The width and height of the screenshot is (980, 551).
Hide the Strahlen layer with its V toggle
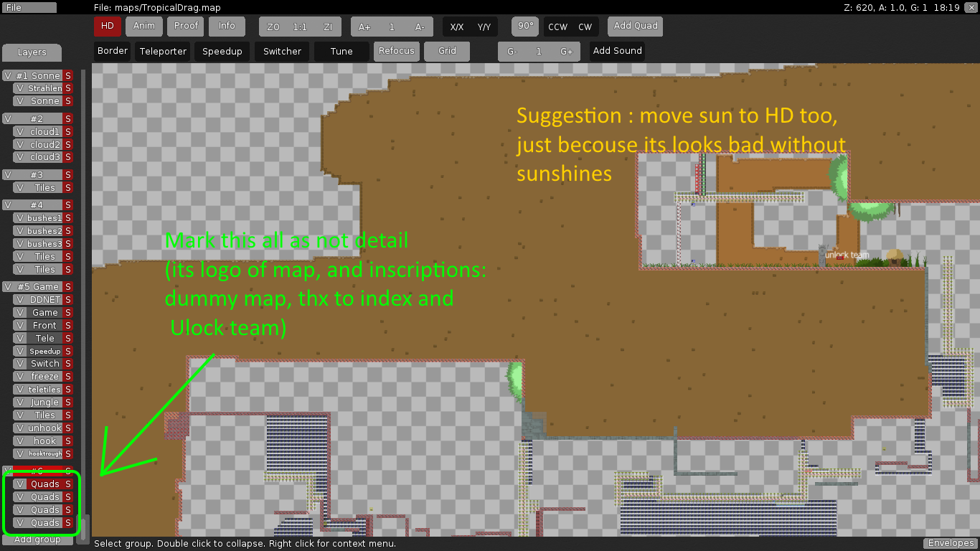click(x=19, y=88)
